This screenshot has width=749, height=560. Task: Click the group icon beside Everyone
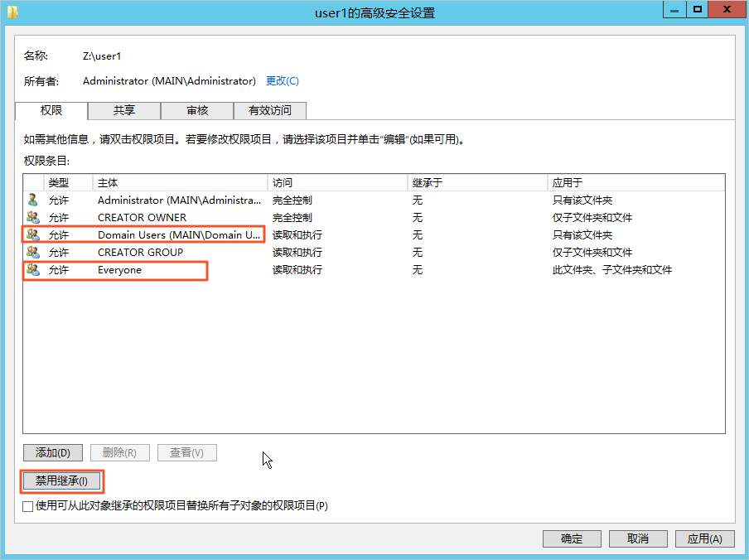click(x=33, y=269)
